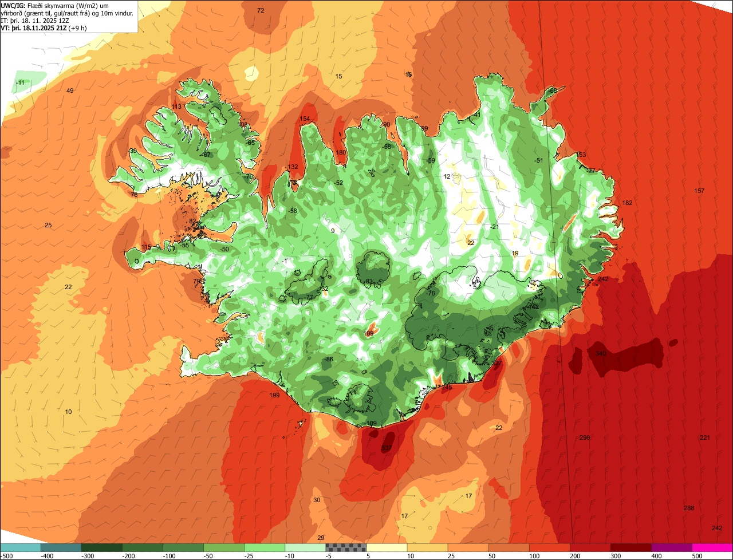Select the 245 value on the south coast
Image resolution: width=733 pixels, height=560 pixels.
447,388
